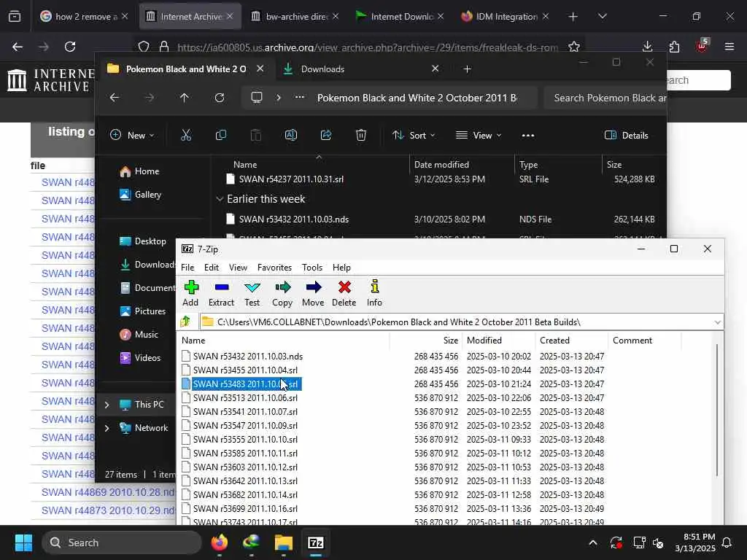Go up one level in File Explorer
The image size is (747, 560).
(185, 98)
